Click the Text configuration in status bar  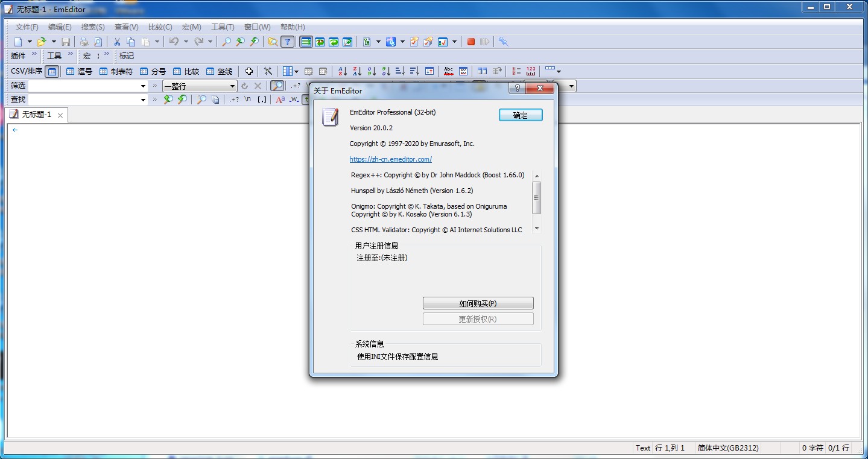[643, 448]
